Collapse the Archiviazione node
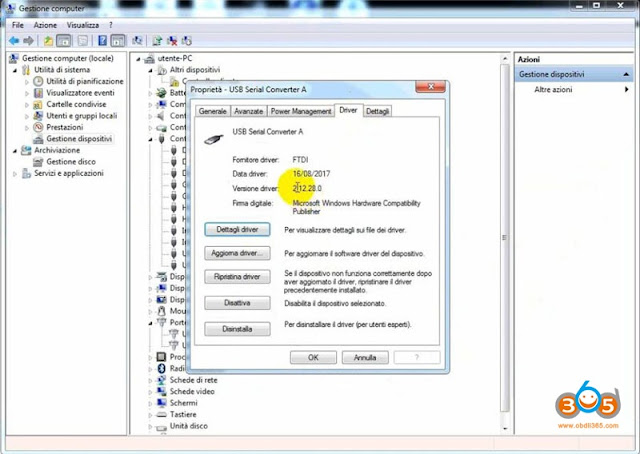The image size is (640, 454). (15, 151)
